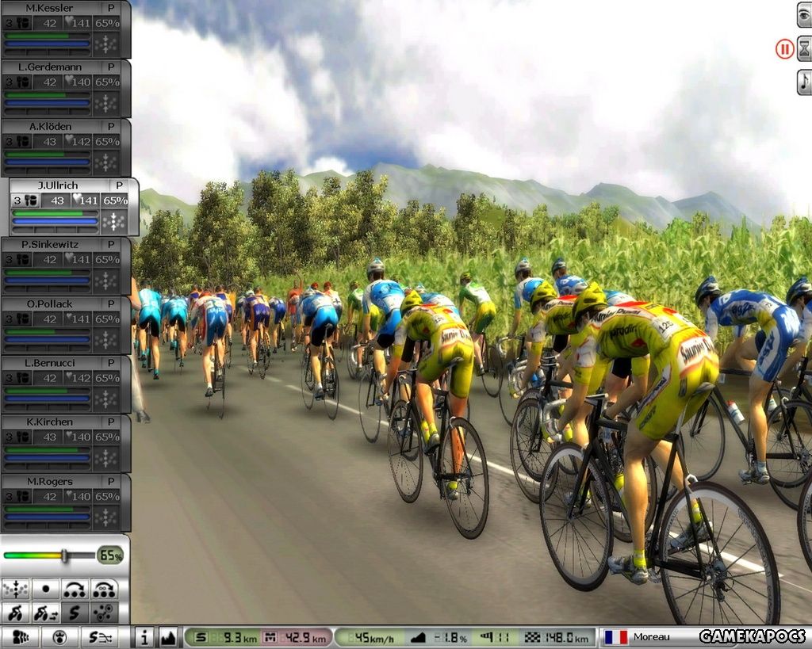Adjust the 65% effort slider handle
This screenshot has width=812, height=649.
click(x=64, y=555)
